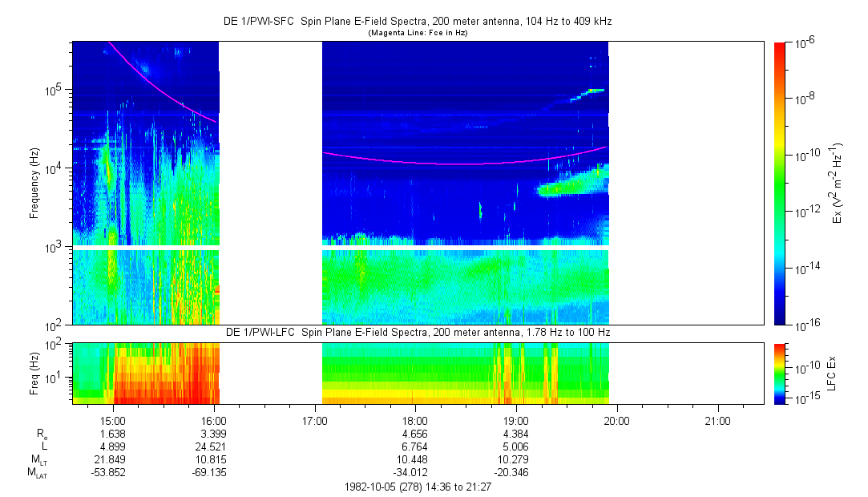Click the 21:00 time tick label
This screenshot has width=868, height=497.
717,419
